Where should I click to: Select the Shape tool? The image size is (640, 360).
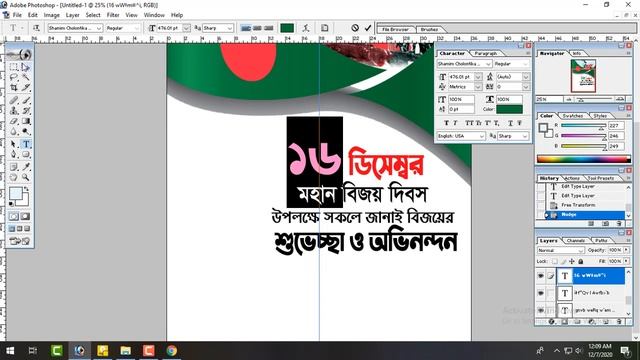click(x=26, y=155)
